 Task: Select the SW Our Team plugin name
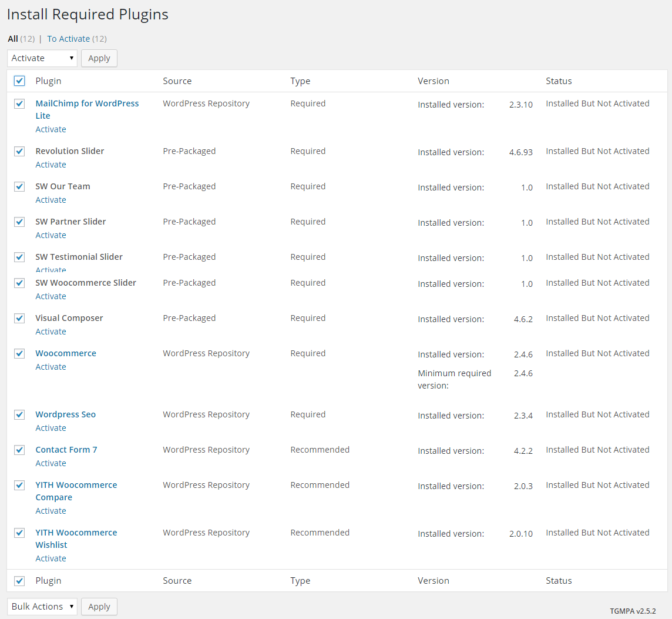tap(63, 186)
